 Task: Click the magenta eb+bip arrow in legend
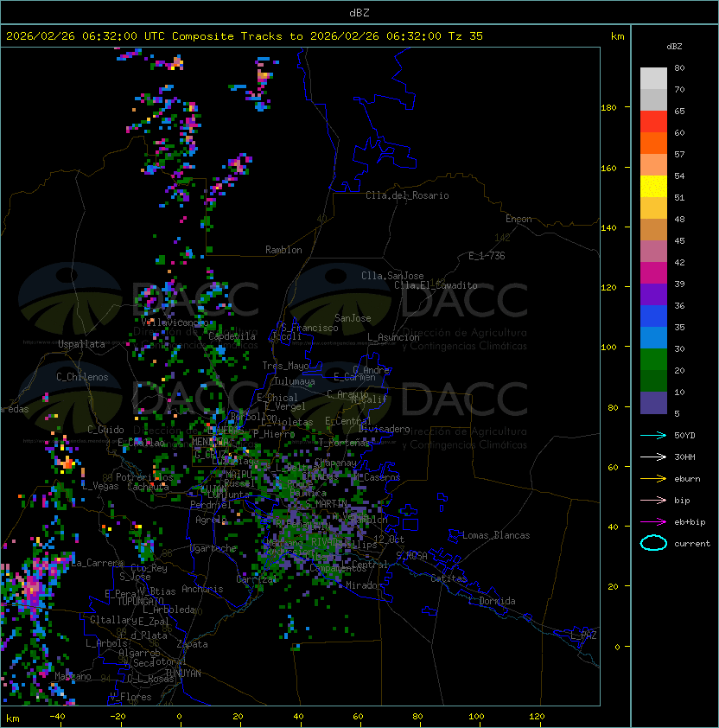[653, 522]
